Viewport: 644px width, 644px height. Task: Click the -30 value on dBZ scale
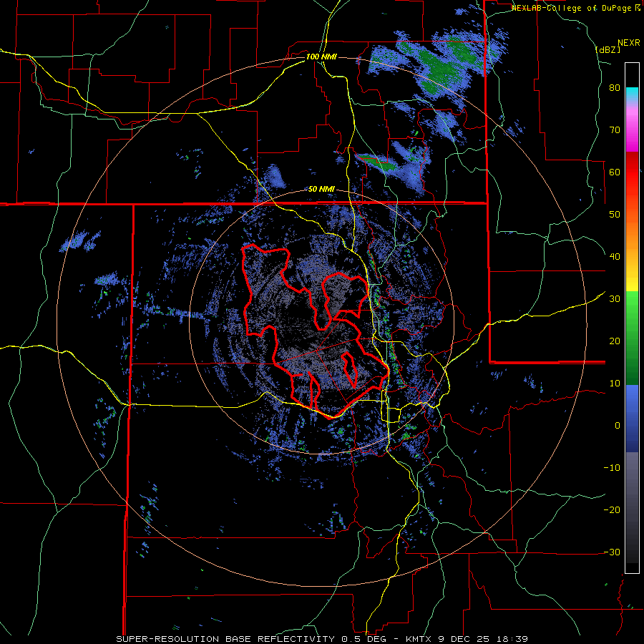tap(612, 552)
